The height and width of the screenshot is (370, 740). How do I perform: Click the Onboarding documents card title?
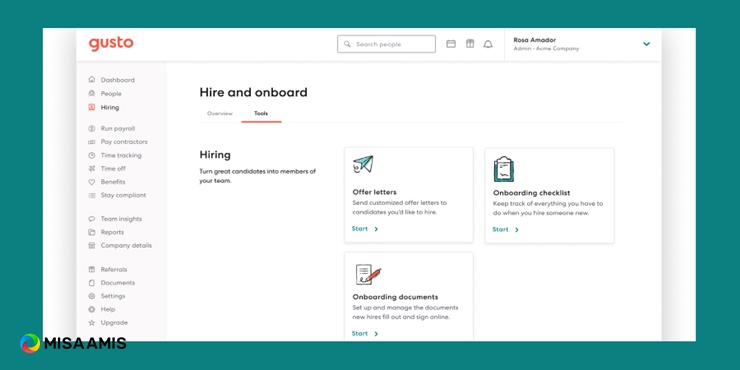click(x=395, y=297)
